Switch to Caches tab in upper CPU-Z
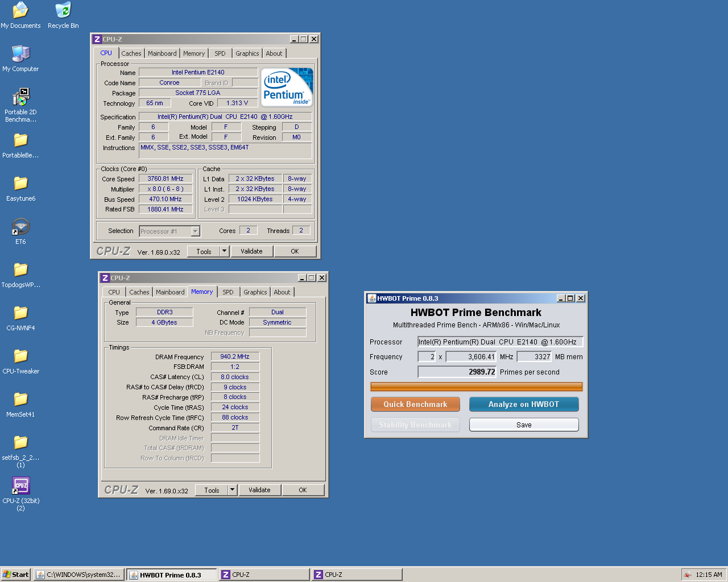Screen dimensions: 728x582 [x=131, y=53]
